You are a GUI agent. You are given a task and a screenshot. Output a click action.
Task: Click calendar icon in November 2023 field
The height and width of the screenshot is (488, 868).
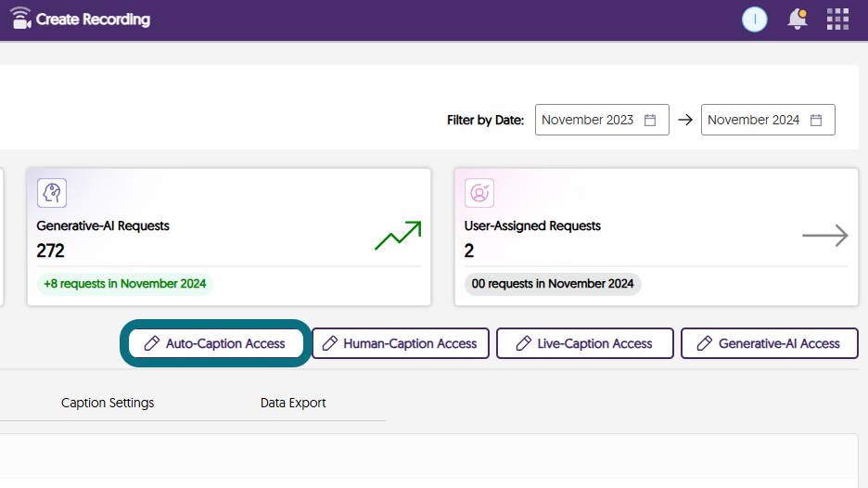(x=650, y=121)
